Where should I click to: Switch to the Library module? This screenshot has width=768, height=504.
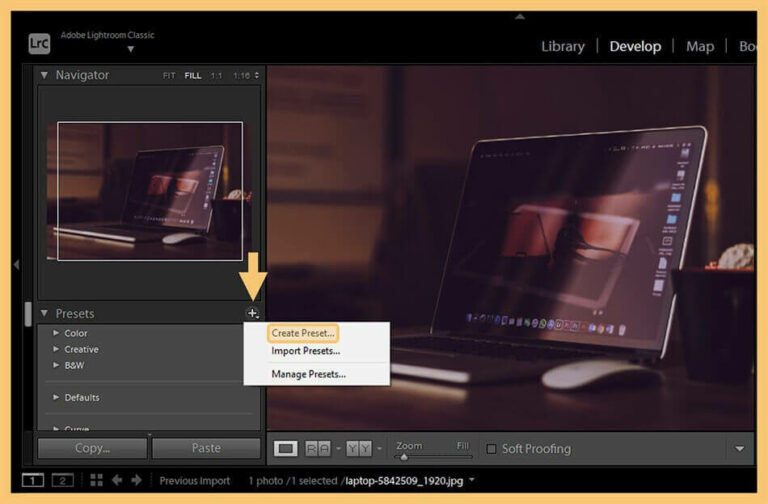(563, 47)
